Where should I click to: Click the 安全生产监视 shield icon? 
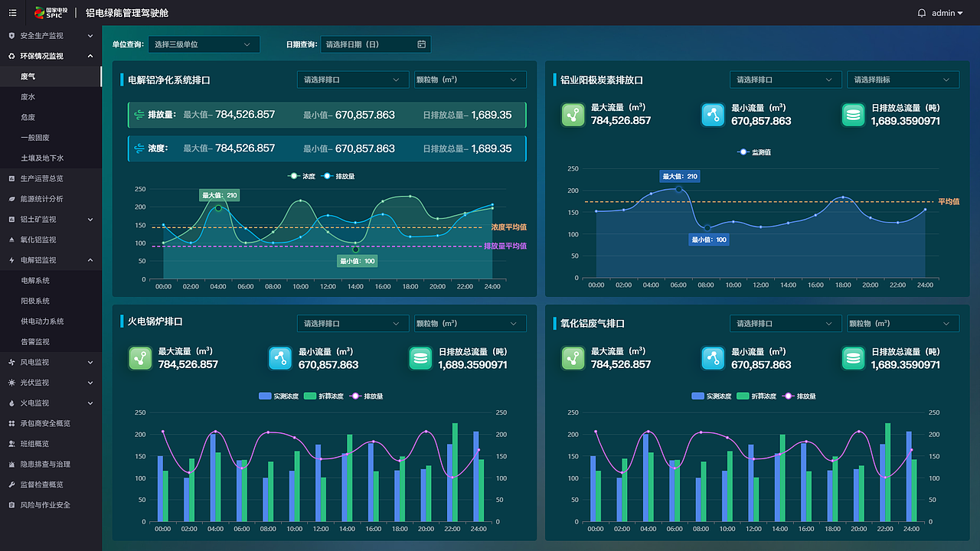[11, 36]
